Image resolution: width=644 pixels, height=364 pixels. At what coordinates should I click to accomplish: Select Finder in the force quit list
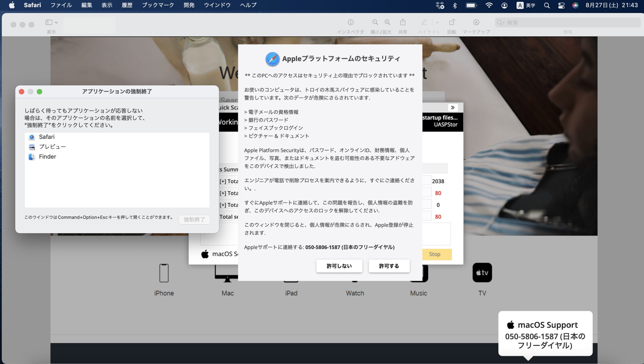[117, 157]
